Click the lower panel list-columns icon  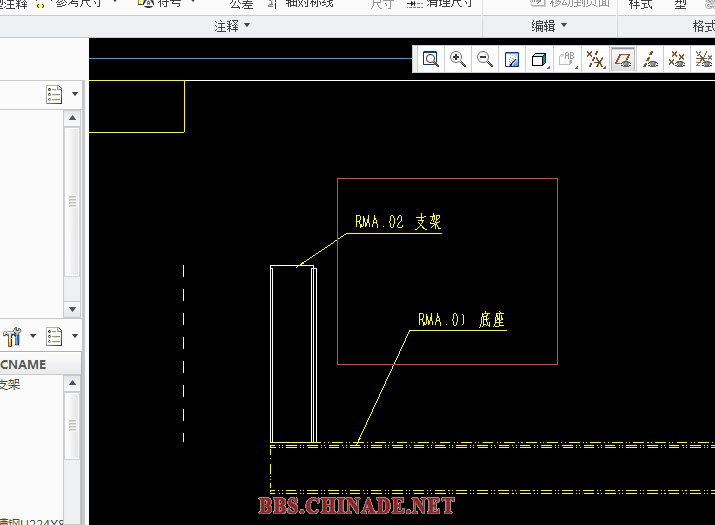point(54,336)
